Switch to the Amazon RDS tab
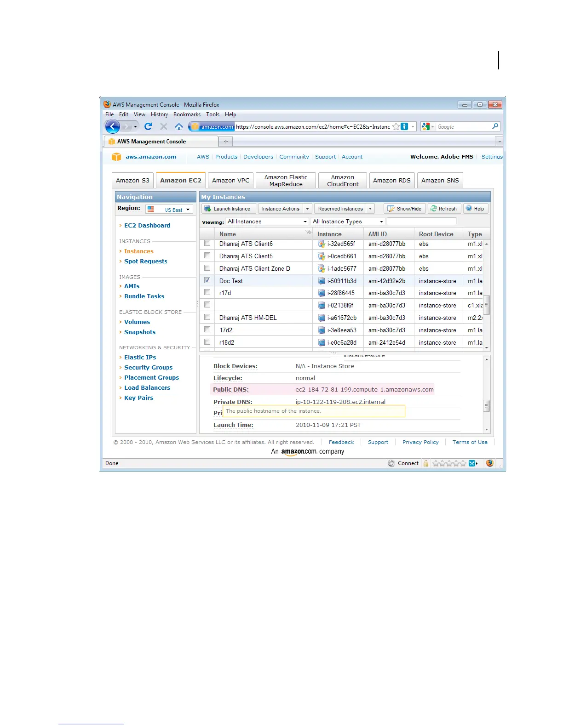The width and height of the screenshot is (563, 728). tap(392, 180)
